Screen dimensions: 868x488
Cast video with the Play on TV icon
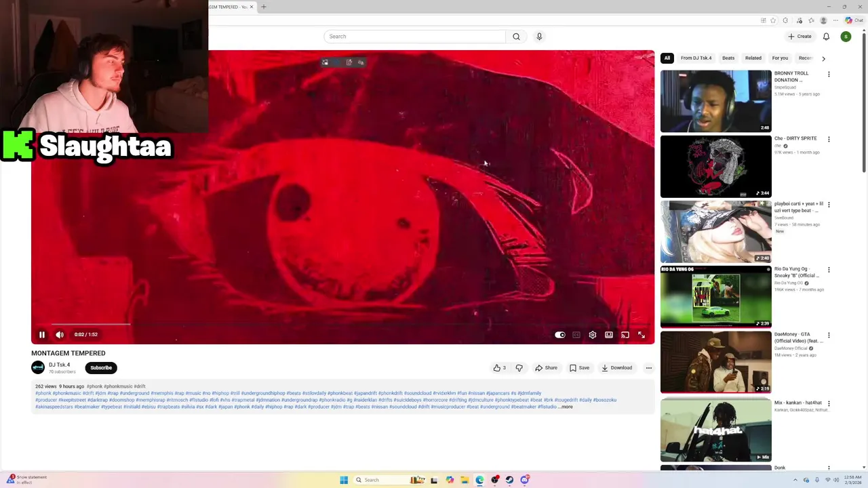(x=625, y=335)
